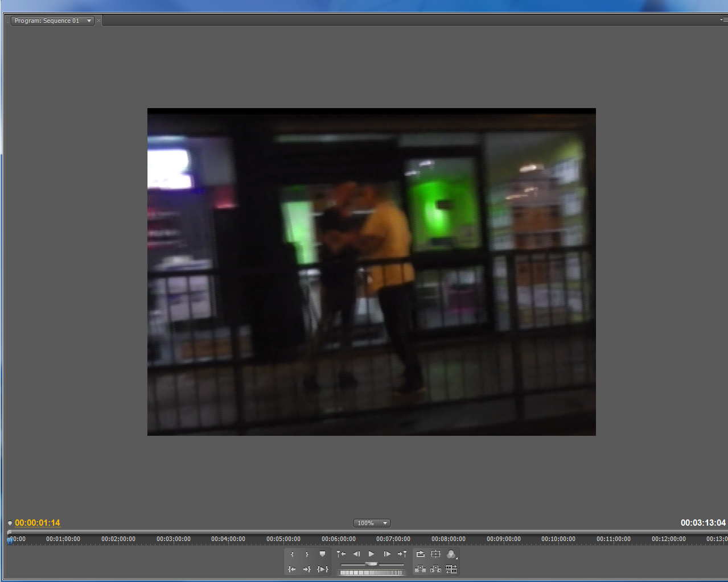
Task: Click the shuttle slider
Action: 372,564
